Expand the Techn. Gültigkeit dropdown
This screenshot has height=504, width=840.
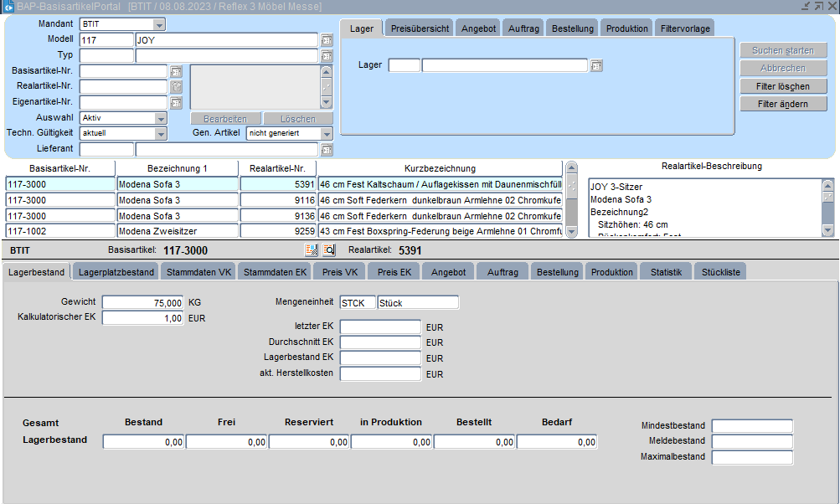pos(161,133)
